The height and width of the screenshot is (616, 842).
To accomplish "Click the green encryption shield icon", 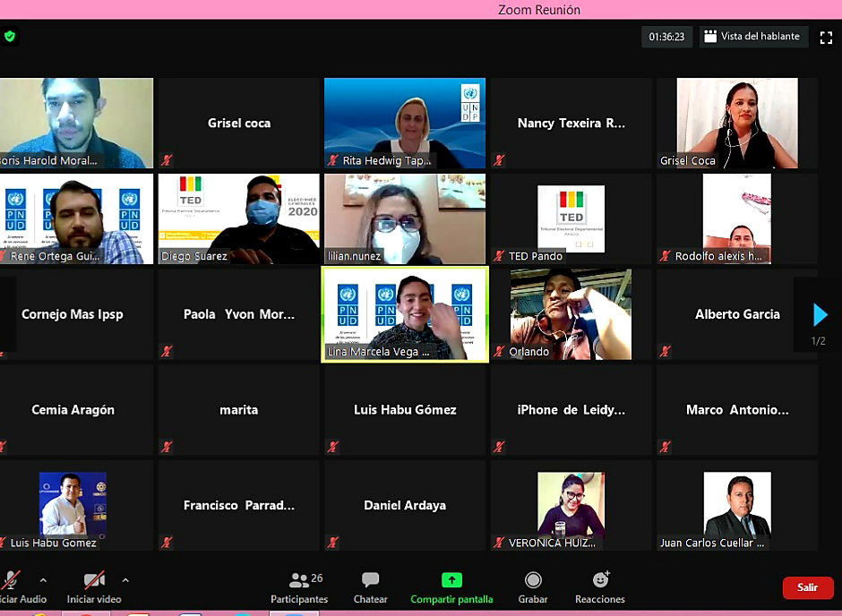I will [10, 37].
